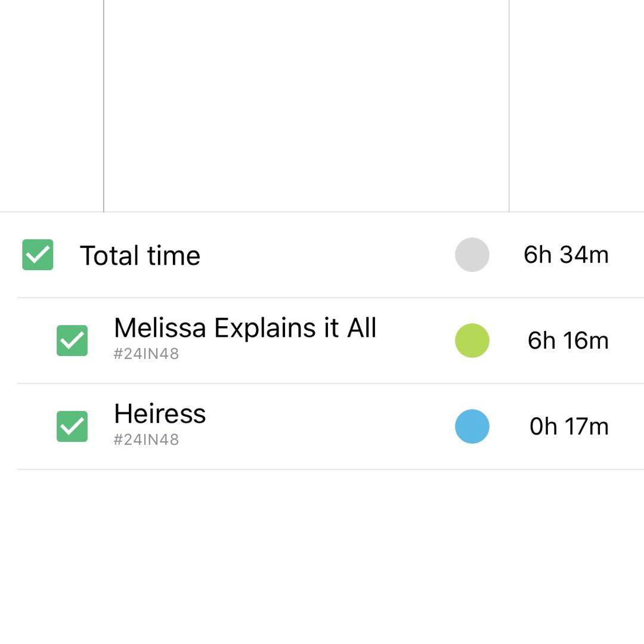Toggle the Melissa Explains it All checkbox
This screenshot has width=644, height=644.
coord(72,340)
